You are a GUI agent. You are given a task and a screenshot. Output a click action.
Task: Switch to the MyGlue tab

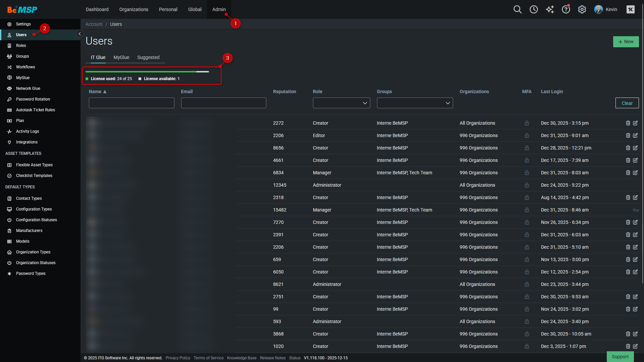(x=121, y=57)
